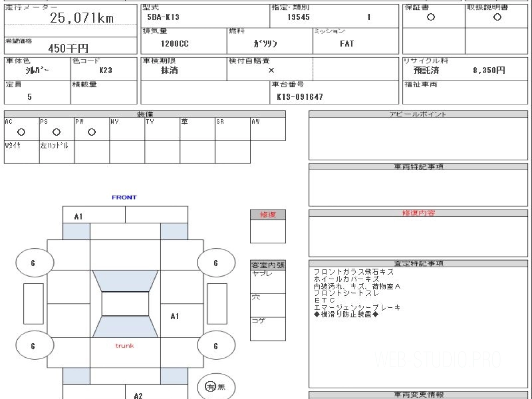Click the 革 leather equipment cell
Viewport: 532px width, 399px height.
198,129
